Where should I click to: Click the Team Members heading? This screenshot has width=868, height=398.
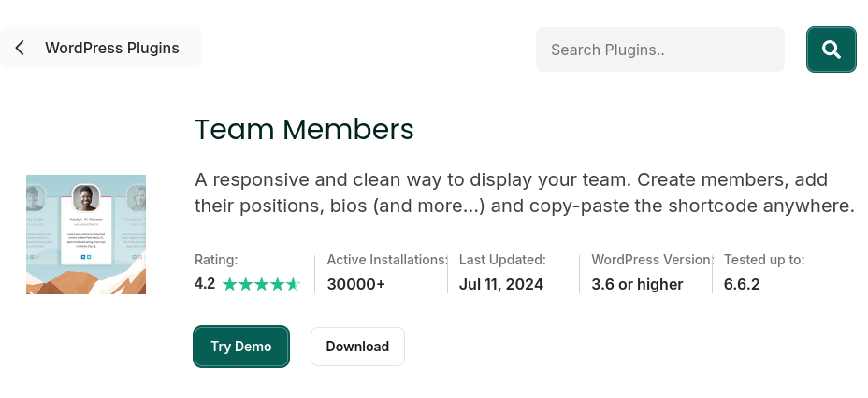(x=304, y=129)
